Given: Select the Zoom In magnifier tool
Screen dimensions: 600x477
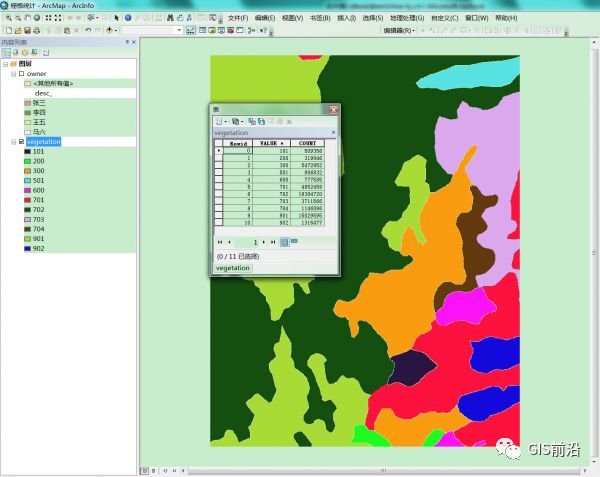Looking at the screenshot, I should click(8, 18).
